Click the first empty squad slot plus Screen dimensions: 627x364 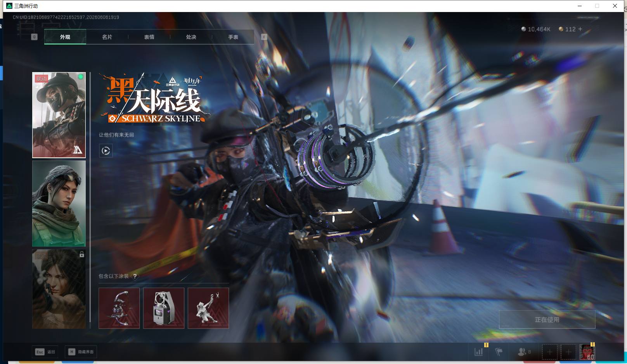[549, 352]
